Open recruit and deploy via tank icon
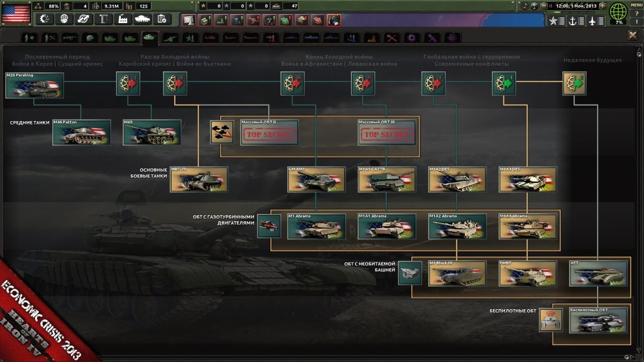The image size is (644, 362). (142, 19)
